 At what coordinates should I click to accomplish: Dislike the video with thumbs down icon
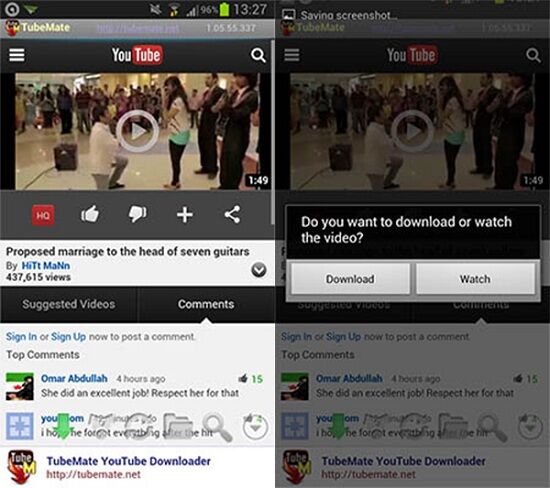coord(138,214)
